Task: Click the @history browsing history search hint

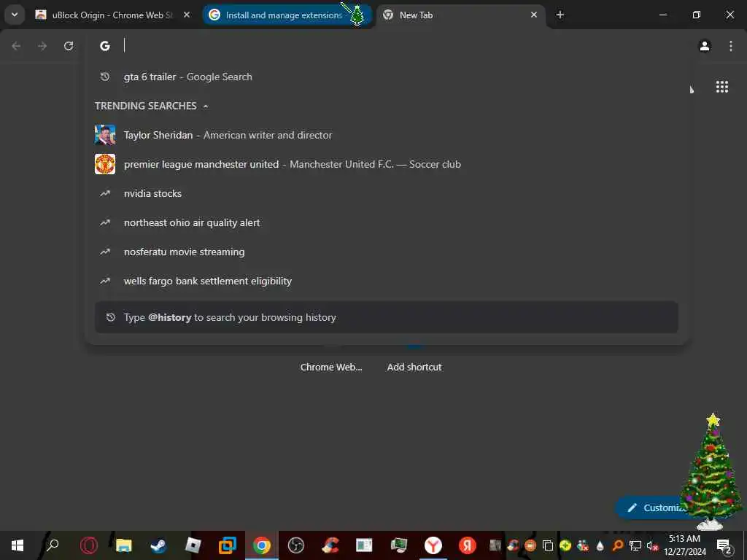Action: (x=387, y=317)
